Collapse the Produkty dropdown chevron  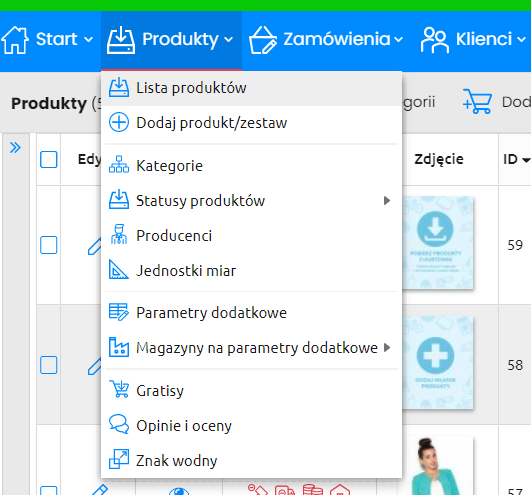pyautogui.click(x=229, y=40)
